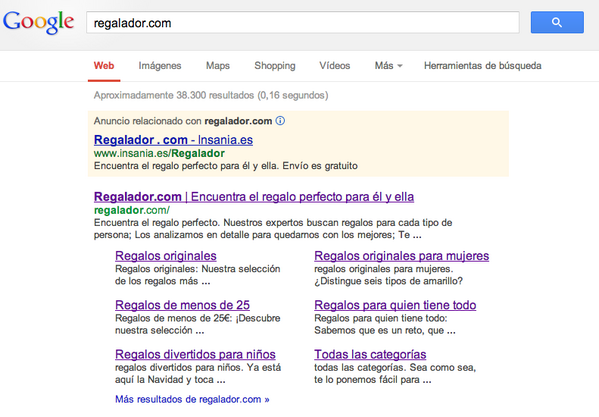Open Herramientas de búsqueda
The image size is (599, 417).
coord(482,66)
